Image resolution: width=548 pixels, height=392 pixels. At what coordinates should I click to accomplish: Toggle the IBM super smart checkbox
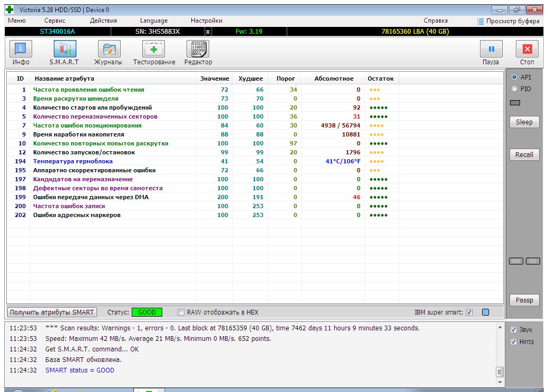(469, 312)
